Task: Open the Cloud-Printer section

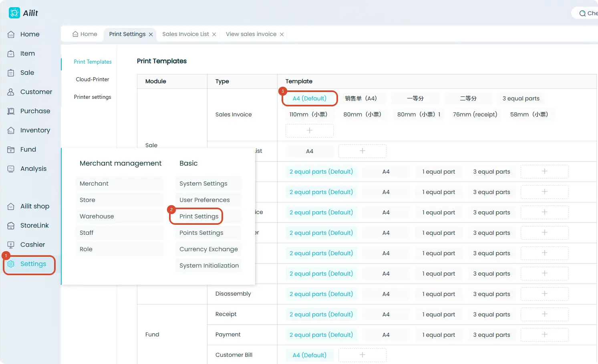Action: [x=93, y=79]
